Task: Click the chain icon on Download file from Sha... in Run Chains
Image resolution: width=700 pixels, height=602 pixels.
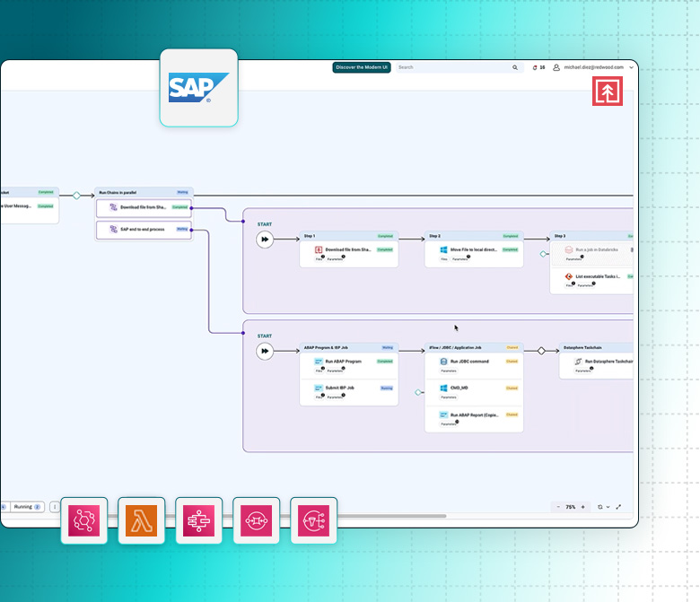Action: coord(113,207)
